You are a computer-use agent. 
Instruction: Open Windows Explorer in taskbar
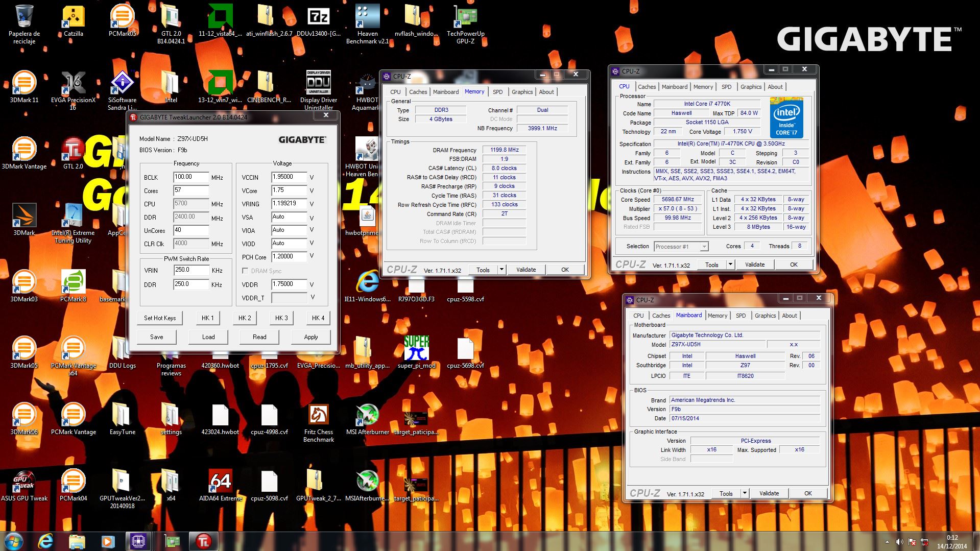click(x=77, y=541)
